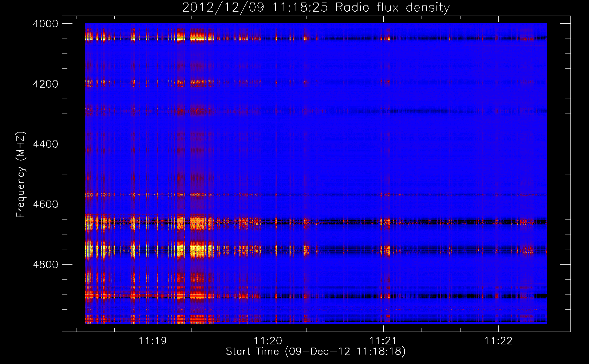
Task: Click the 4000 frequency tick label
Action: click(45, 24)
